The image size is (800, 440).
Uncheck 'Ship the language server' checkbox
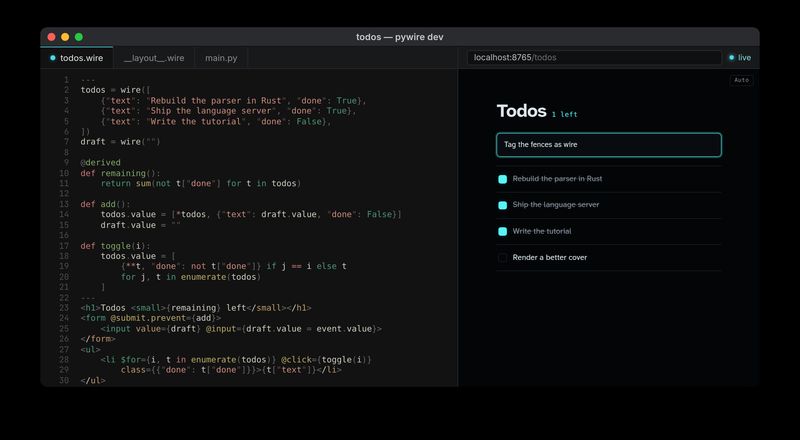pos(503,205)
